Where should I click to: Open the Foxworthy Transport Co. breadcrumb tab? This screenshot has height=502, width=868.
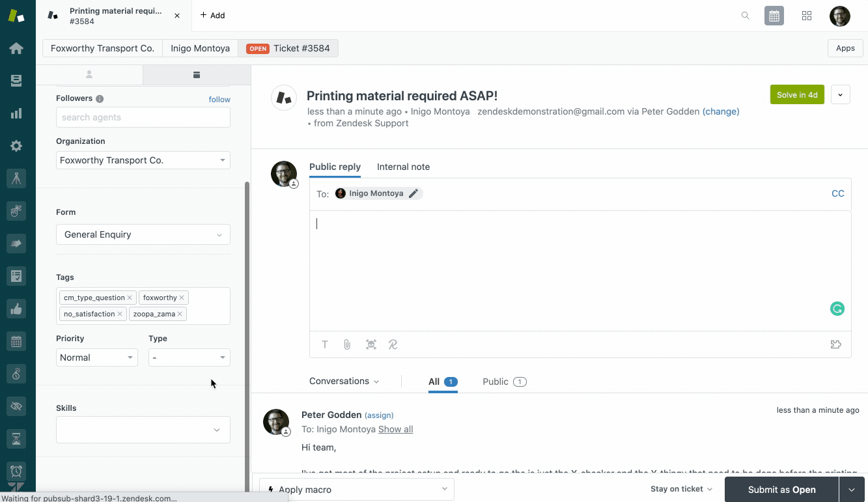102,48
